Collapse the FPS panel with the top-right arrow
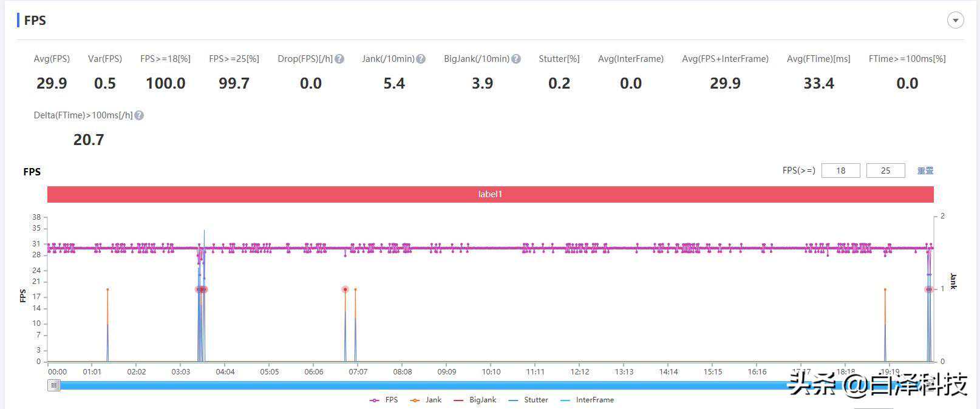 pos(955,21)
